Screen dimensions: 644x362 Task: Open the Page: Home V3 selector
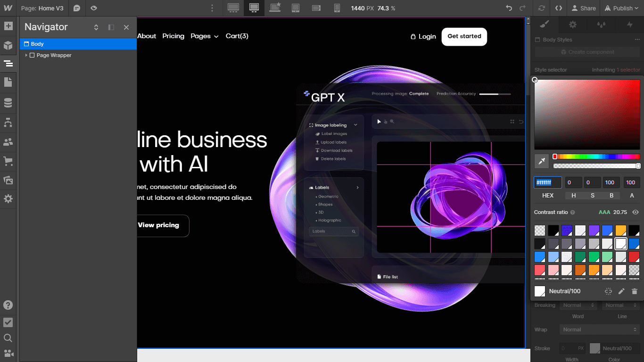(43, 8)
